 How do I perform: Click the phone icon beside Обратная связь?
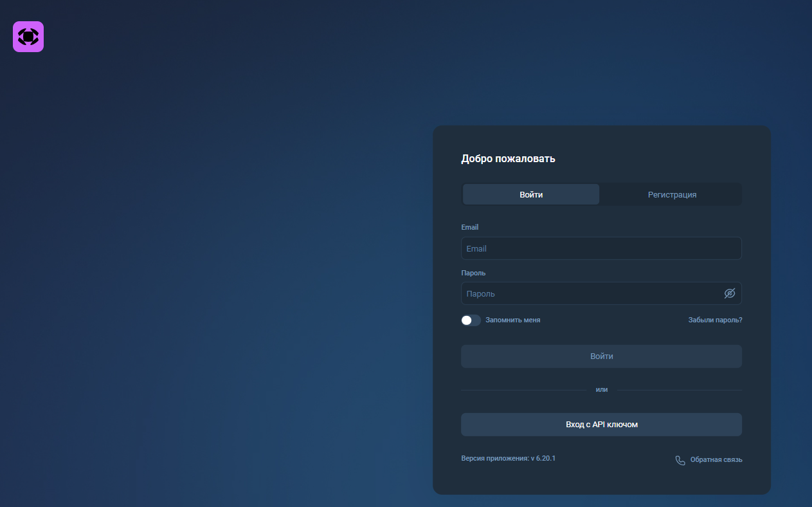[680, 460]
